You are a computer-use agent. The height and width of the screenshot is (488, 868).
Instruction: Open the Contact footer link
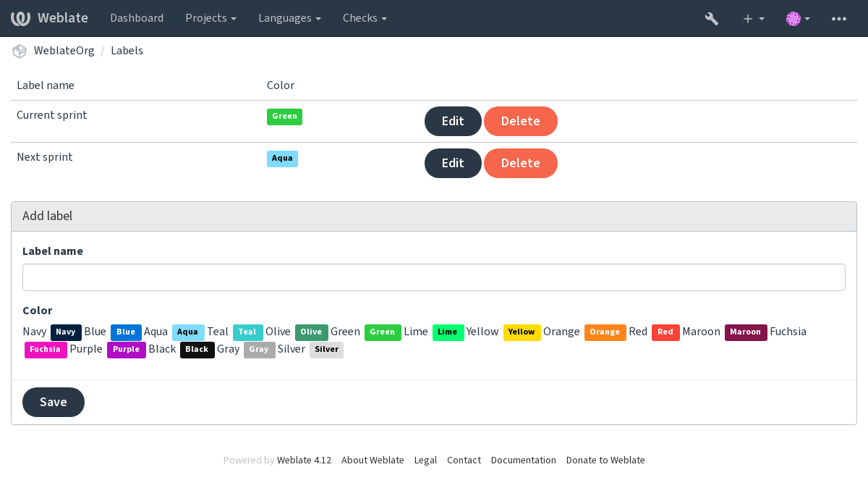click(464, 460)
